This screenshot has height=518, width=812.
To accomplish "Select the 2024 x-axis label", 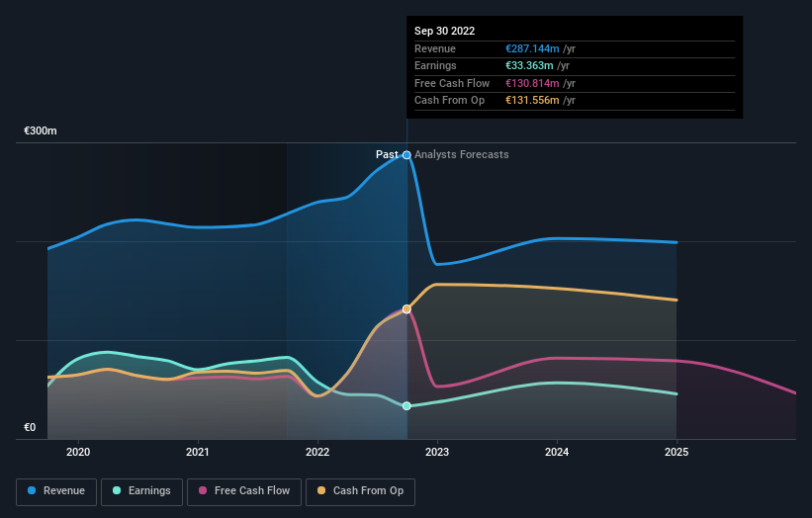I will (557, 452).
